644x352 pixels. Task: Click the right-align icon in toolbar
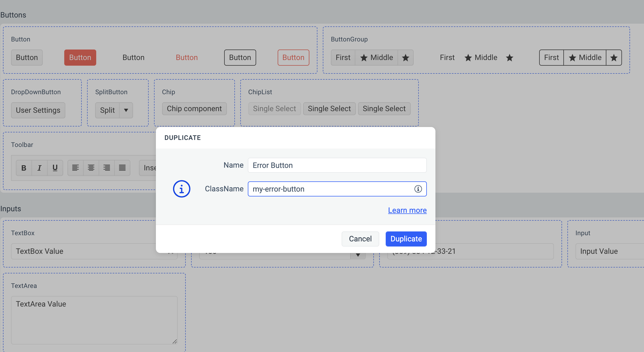pyautogui.click(x=107, y=167)
